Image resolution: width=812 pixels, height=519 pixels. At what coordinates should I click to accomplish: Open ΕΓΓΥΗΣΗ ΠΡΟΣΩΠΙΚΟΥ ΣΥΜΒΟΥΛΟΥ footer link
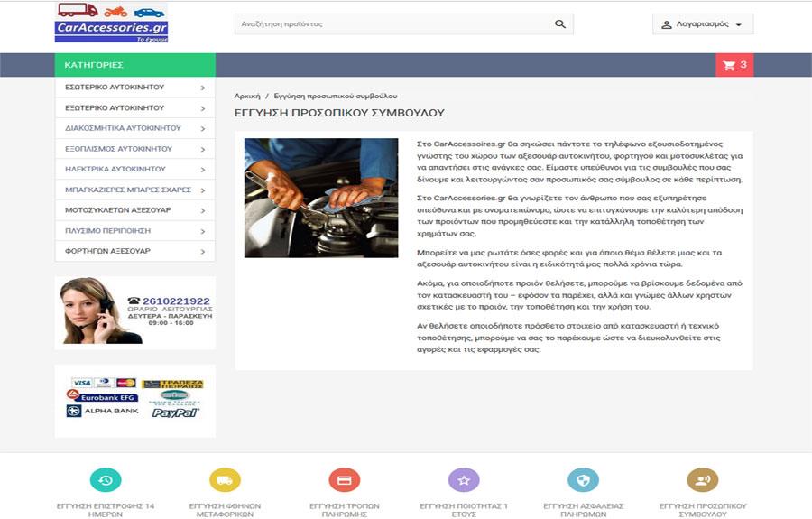click(x=703, y=510)
